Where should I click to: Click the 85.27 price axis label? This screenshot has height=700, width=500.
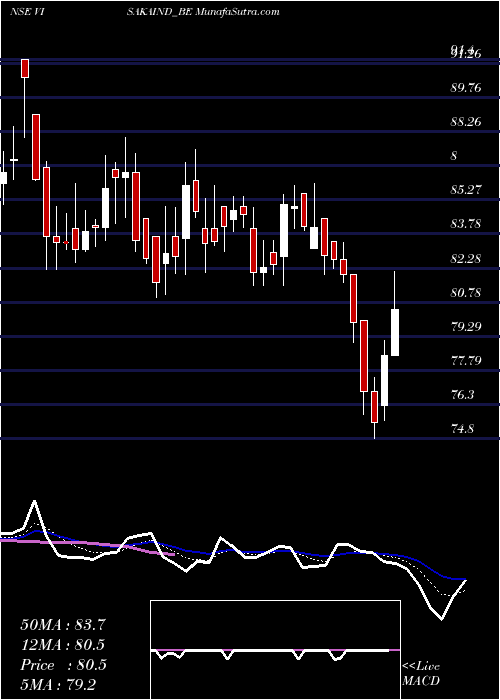(x=466, y=190)
